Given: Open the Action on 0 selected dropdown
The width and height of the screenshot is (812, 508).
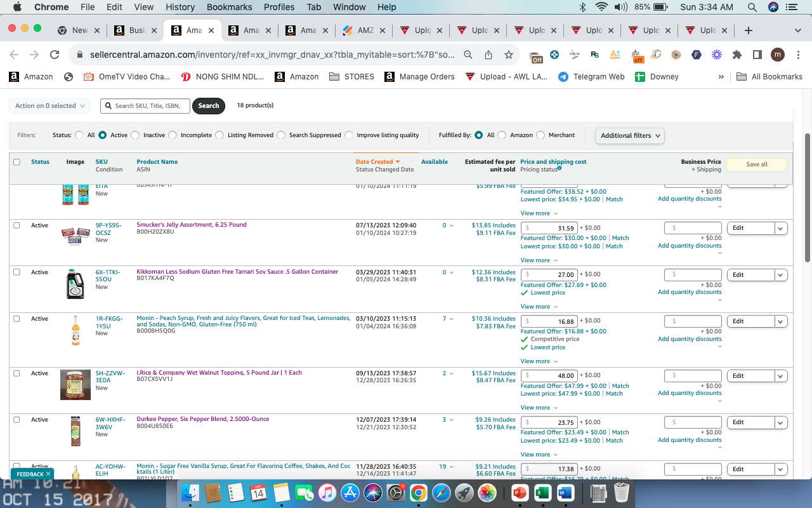Looking at the screenshot, I should click(49, 106).
